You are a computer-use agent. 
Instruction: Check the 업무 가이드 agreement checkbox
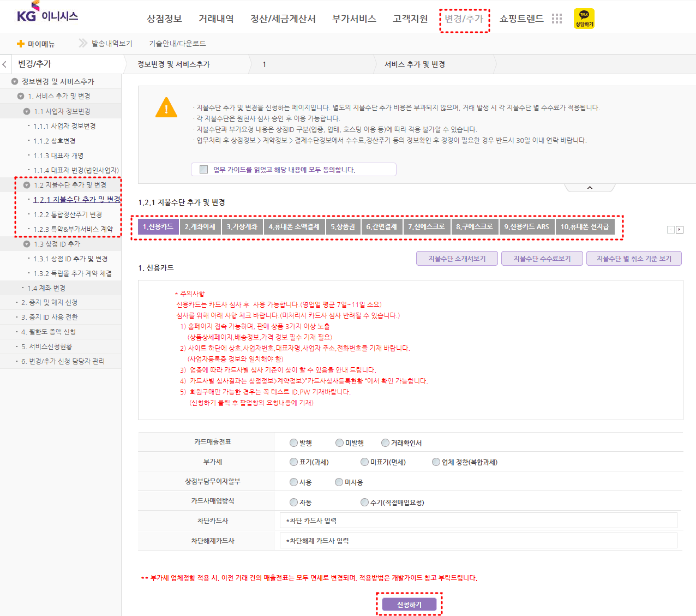pyautogui.click(x=204, y=170)
